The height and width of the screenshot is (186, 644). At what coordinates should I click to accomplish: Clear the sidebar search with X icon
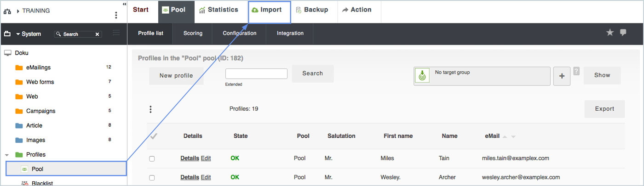(98, 34)
